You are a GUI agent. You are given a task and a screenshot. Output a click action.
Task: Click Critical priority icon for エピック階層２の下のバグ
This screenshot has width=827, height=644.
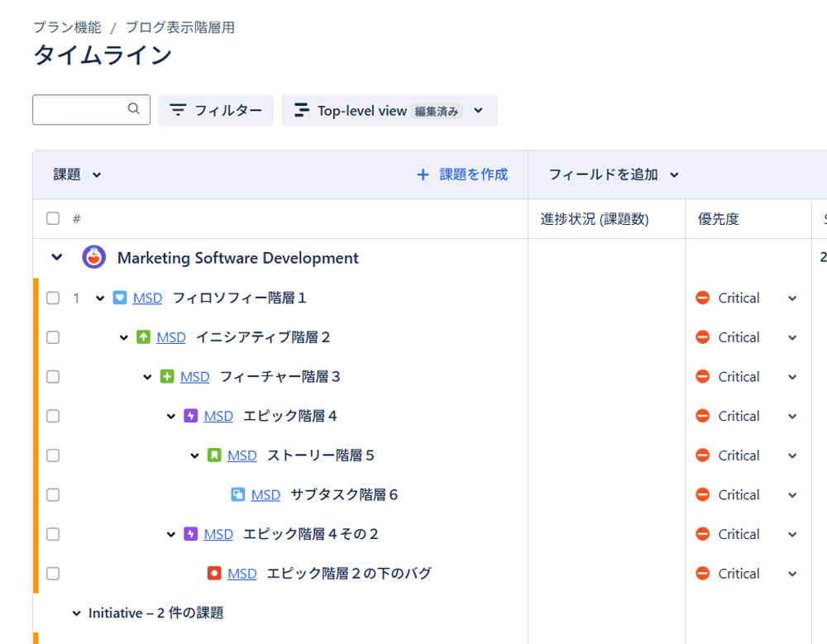click(702, 574)
